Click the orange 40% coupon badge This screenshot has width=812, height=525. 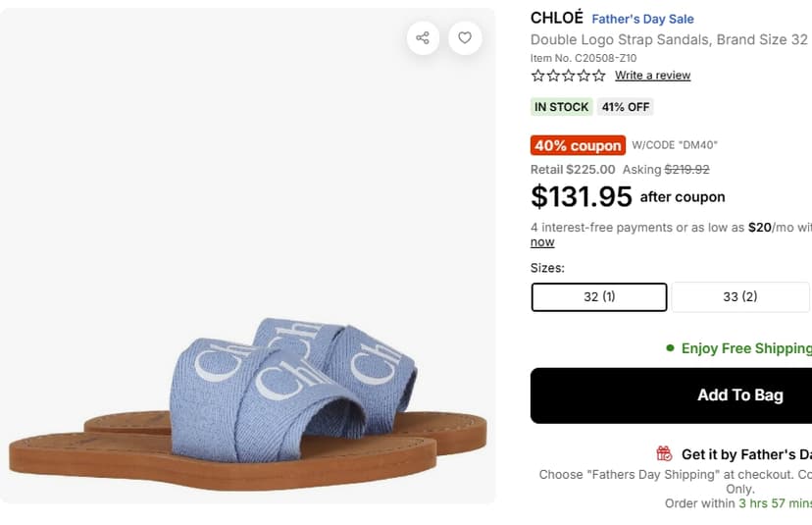tap(578, 145)
